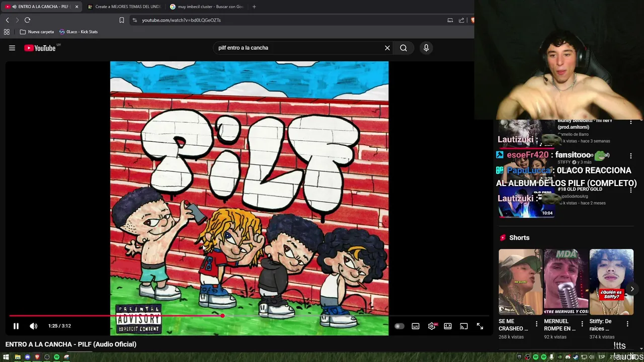
Task: Open #18 OLD PERO GOLD video thumbnail
Action: tap(526, 202)
